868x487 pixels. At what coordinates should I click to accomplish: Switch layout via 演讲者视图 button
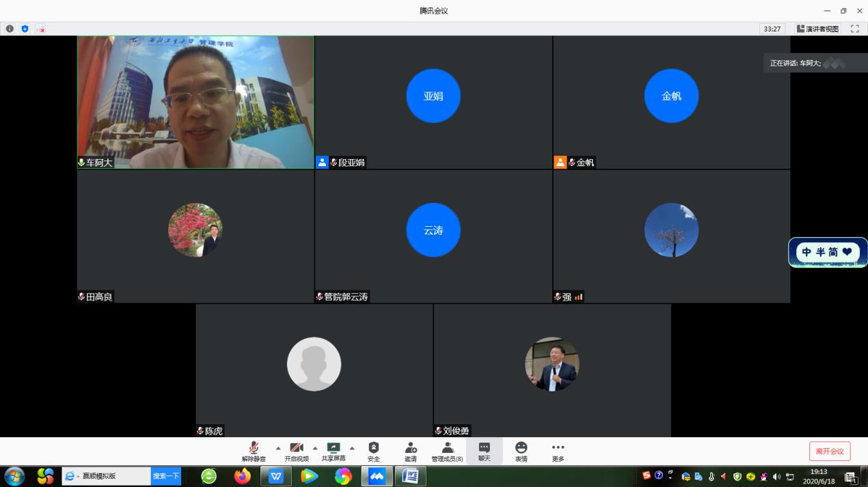tap(817, 29)
